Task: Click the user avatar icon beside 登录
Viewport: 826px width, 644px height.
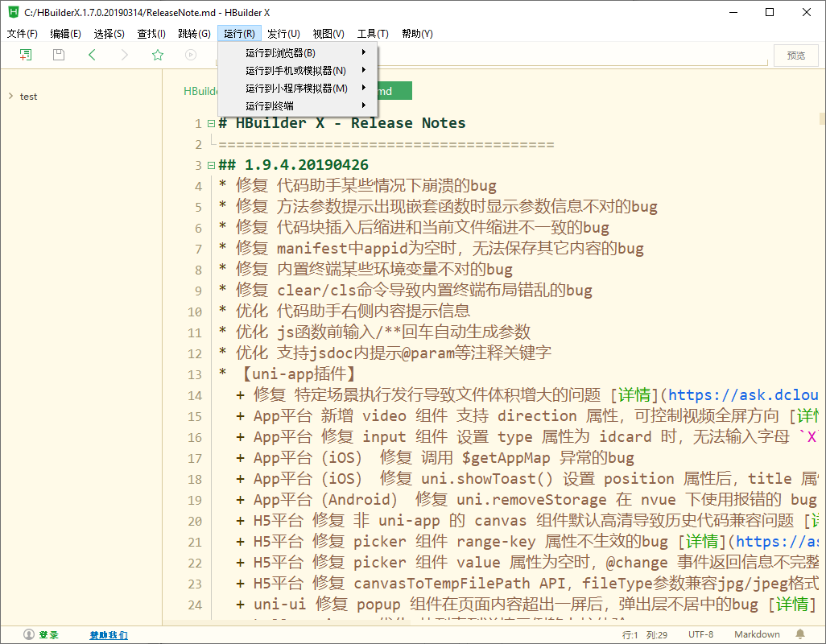Action: [29, 634]
